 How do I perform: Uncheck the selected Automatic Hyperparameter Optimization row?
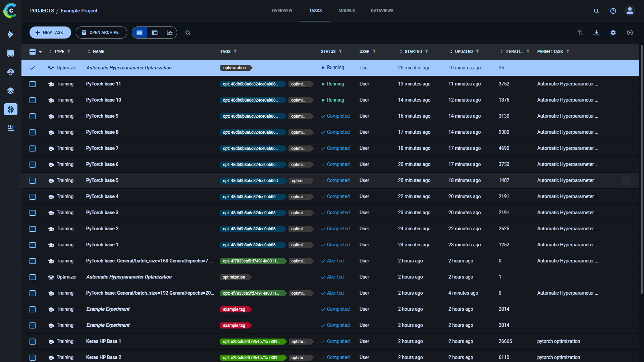click(x=33, y=68)
